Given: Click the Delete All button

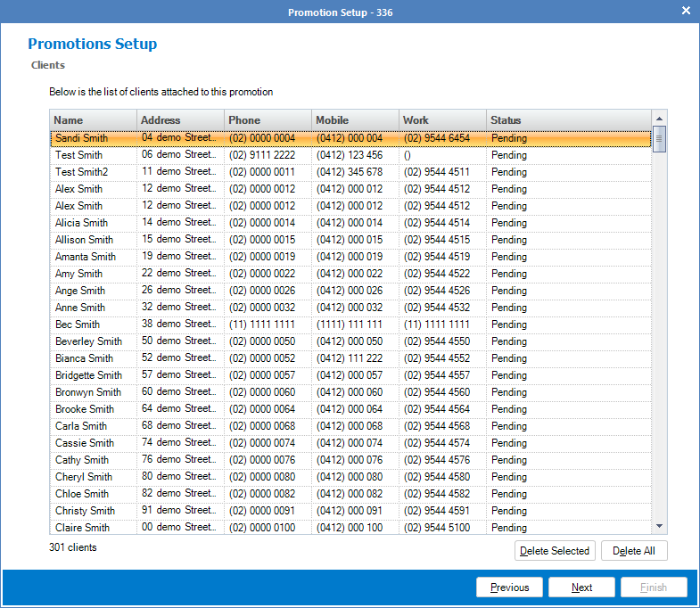Looking at the screenshot, I should [634, 551].
